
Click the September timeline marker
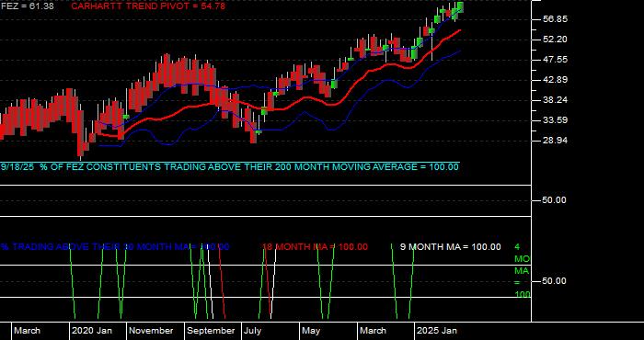tap(211, 331)
